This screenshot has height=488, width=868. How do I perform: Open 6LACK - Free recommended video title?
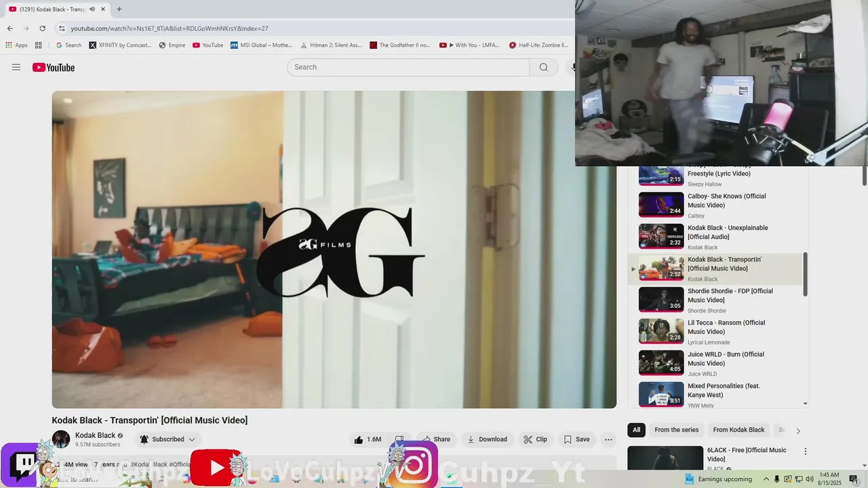click(x=747, y=455)
